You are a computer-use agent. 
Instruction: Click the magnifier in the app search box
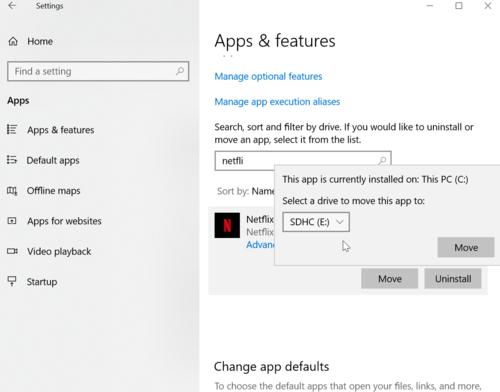pos(382,161)
